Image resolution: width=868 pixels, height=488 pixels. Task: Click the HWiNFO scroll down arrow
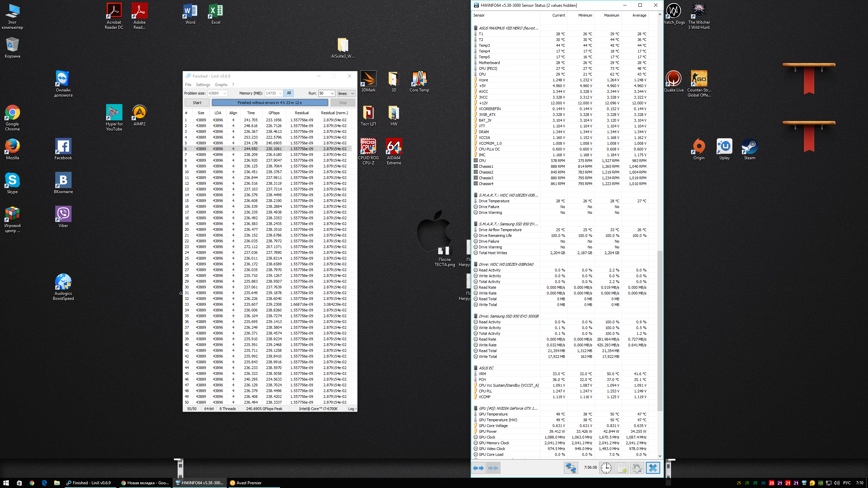pyautogui.click(x=659, y=456)
